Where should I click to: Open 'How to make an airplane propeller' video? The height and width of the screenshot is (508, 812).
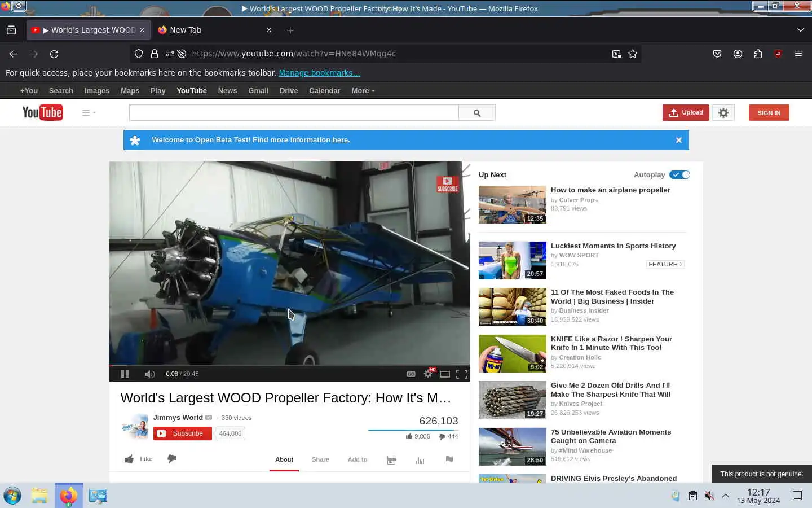pos(611,190)
